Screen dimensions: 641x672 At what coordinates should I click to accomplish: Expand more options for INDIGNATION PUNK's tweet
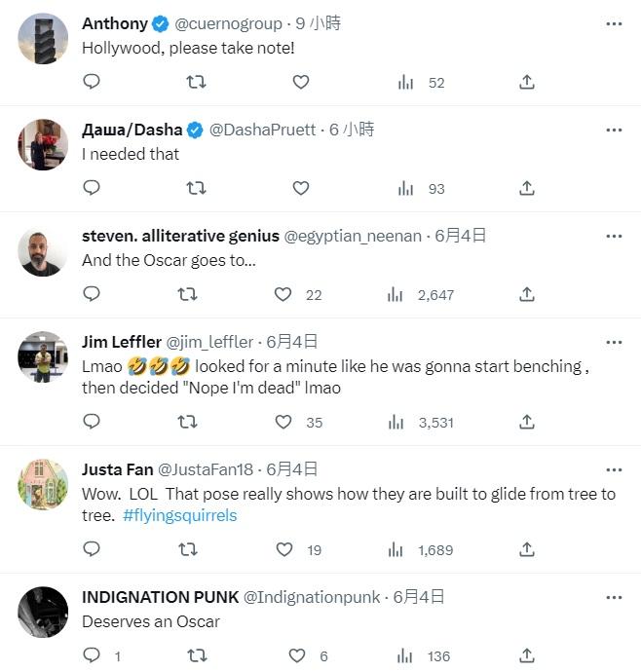point(613,596)
